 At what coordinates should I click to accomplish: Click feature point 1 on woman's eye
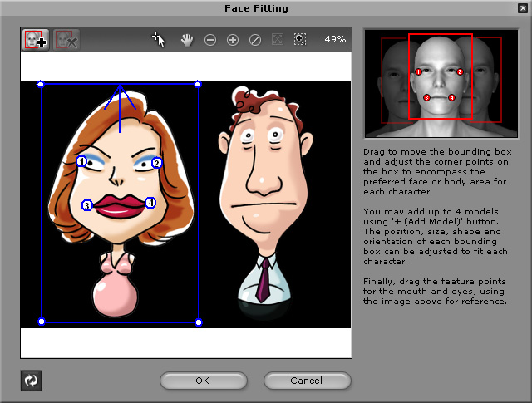coord(81,162)
